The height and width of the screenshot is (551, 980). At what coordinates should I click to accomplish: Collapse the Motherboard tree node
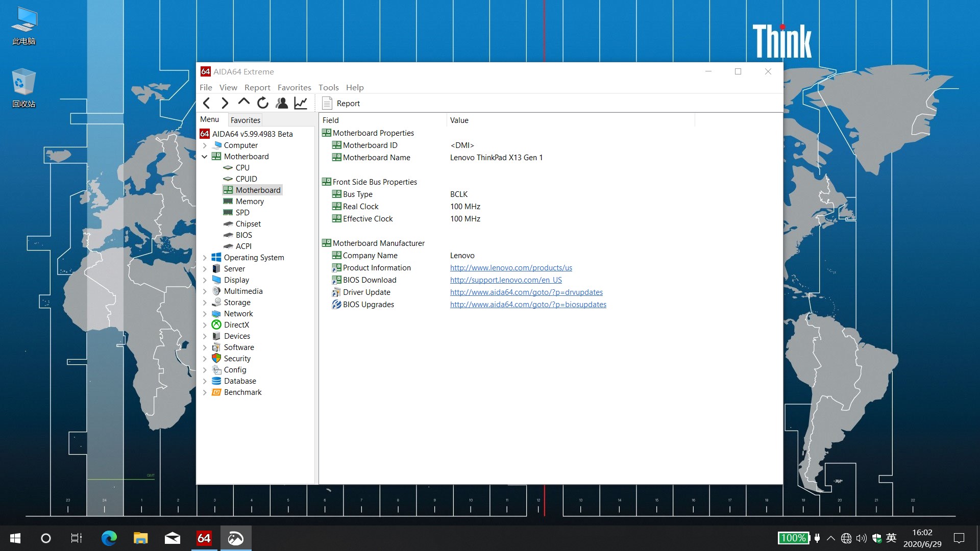pyautogui.click(x=205, y=157)
